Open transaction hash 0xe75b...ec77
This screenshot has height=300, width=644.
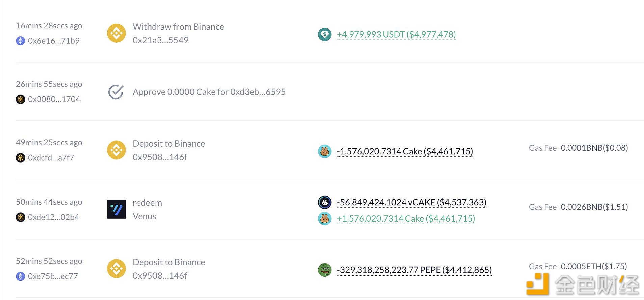pos(53,276)
